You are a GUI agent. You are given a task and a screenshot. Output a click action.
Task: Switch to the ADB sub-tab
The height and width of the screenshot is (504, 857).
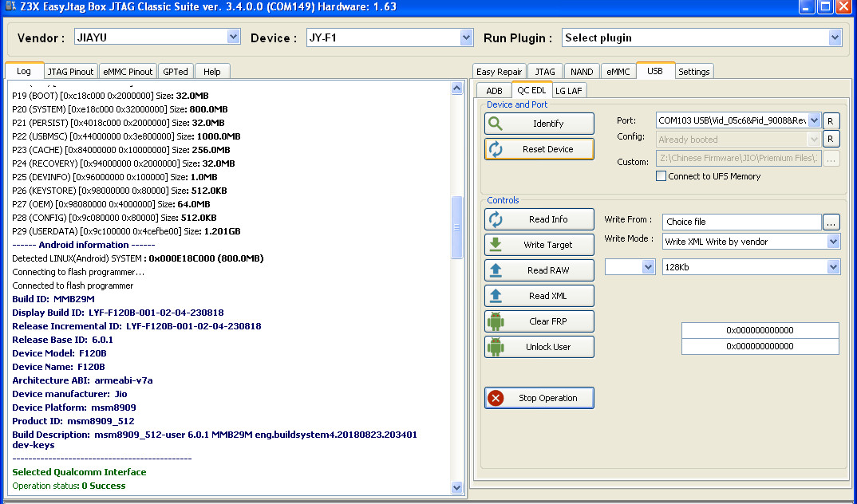pos(494,91)
